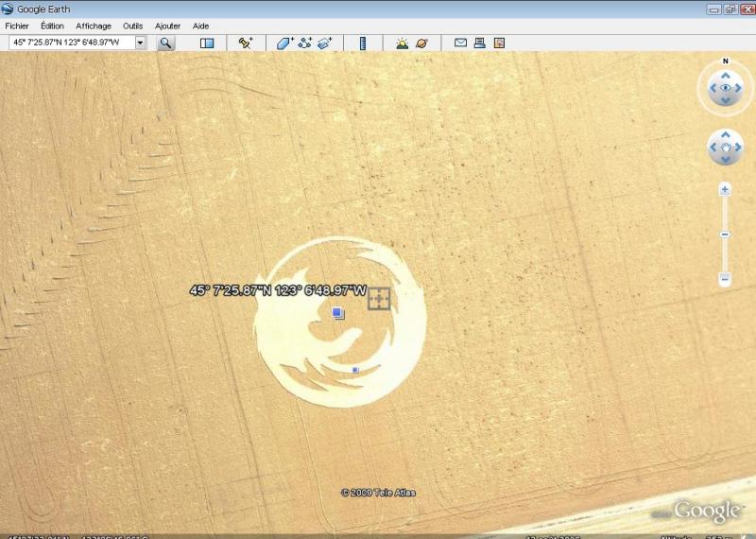Viewport: 756px width, 539px height.
Task: Close the Google Earth window
Action: (747, 9)
